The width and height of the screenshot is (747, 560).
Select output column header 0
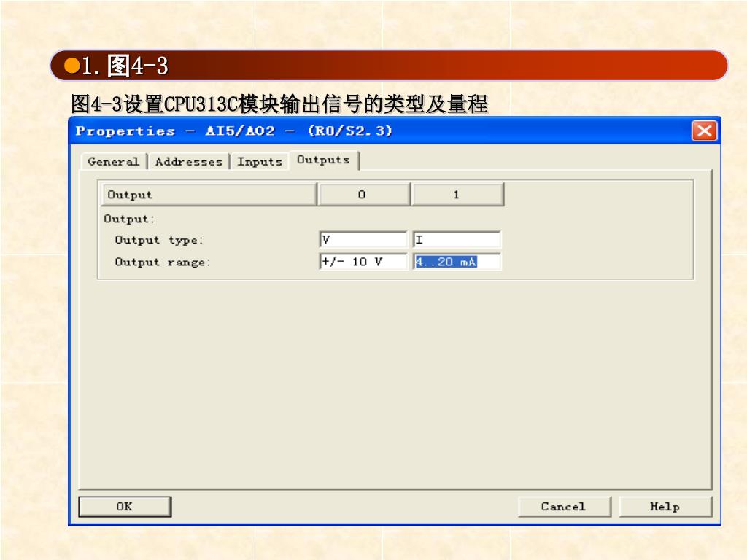(364, 194)
